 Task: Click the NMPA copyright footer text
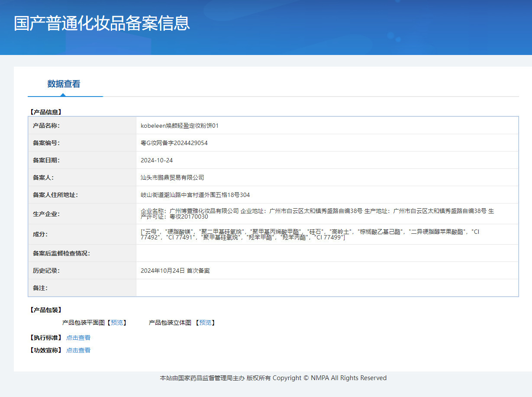273,378
